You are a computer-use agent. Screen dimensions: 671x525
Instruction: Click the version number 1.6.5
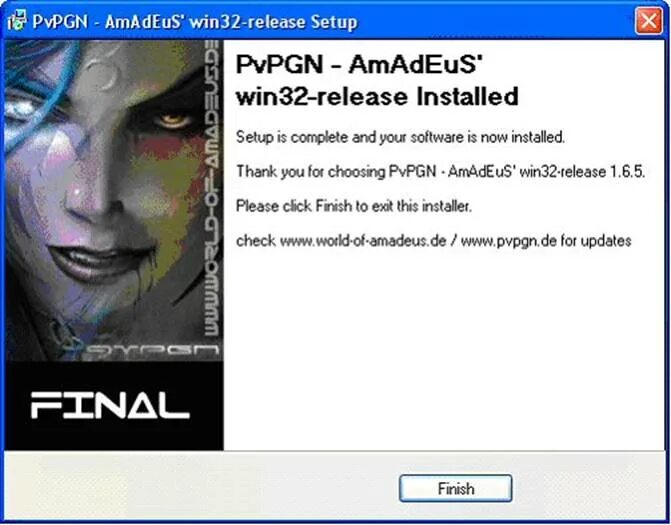627,172
